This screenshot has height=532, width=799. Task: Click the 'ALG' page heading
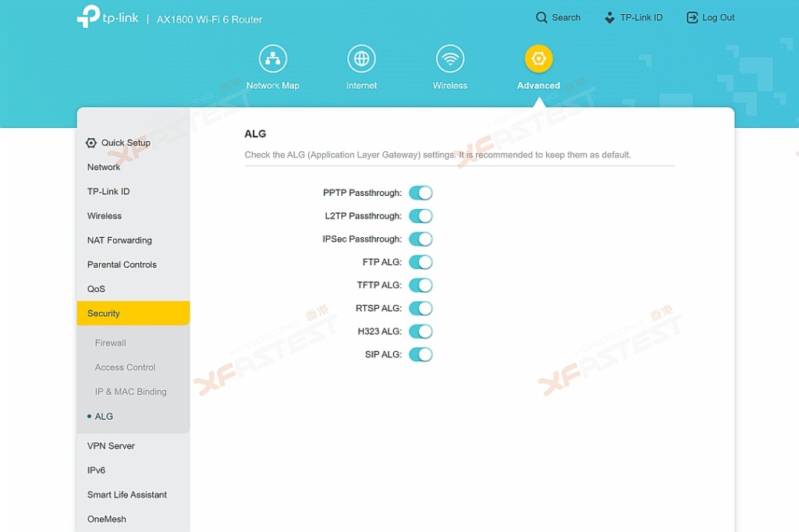pyautogui.click(x=255, y=133)
